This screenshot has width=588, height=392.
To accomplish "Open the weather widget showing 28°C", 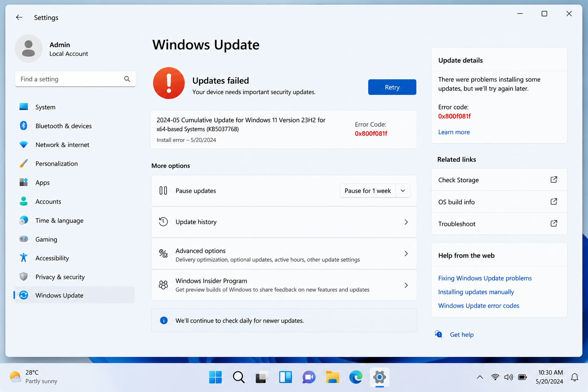I will (34, 377).
